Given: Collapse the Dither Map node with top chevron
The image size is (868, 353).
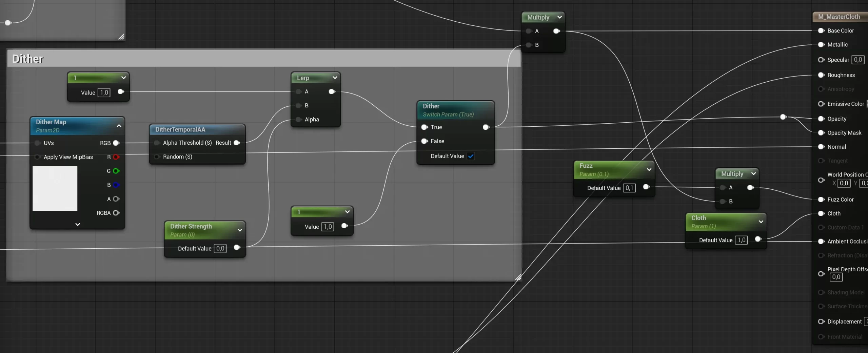Looking at the screenshot, I should [x=119, y=126].
